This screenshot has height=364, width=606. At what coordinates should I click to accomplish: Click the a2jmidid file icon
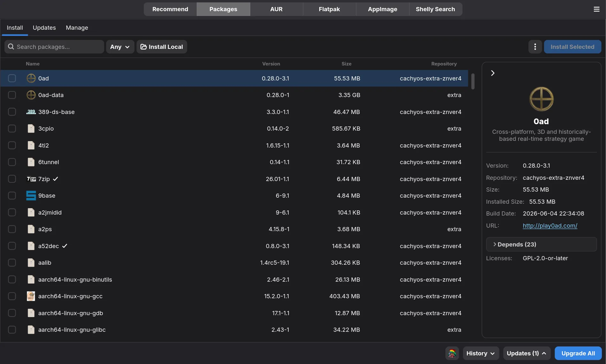(x=31, y=212)
